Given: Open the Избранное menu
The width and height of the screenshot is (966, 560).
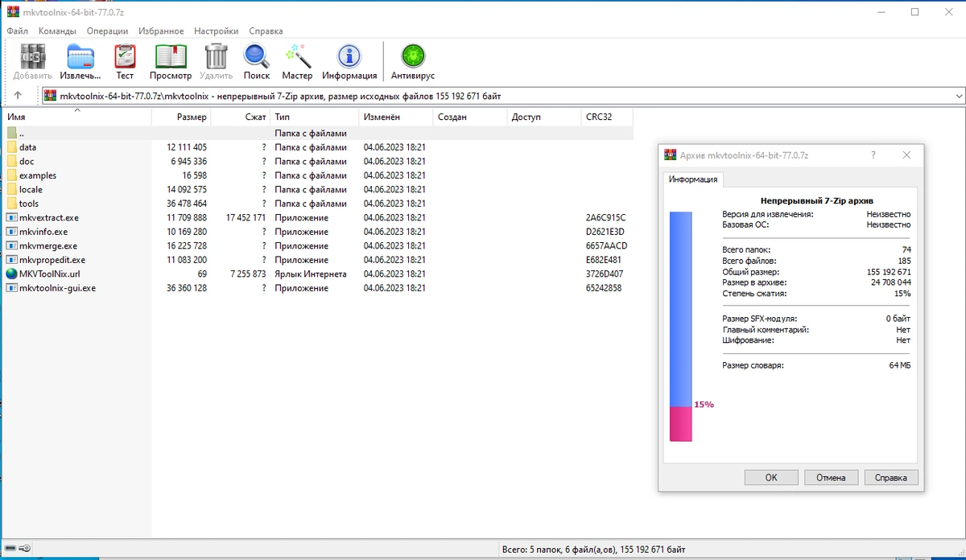Looking at the screenshot, I should 161,31.
